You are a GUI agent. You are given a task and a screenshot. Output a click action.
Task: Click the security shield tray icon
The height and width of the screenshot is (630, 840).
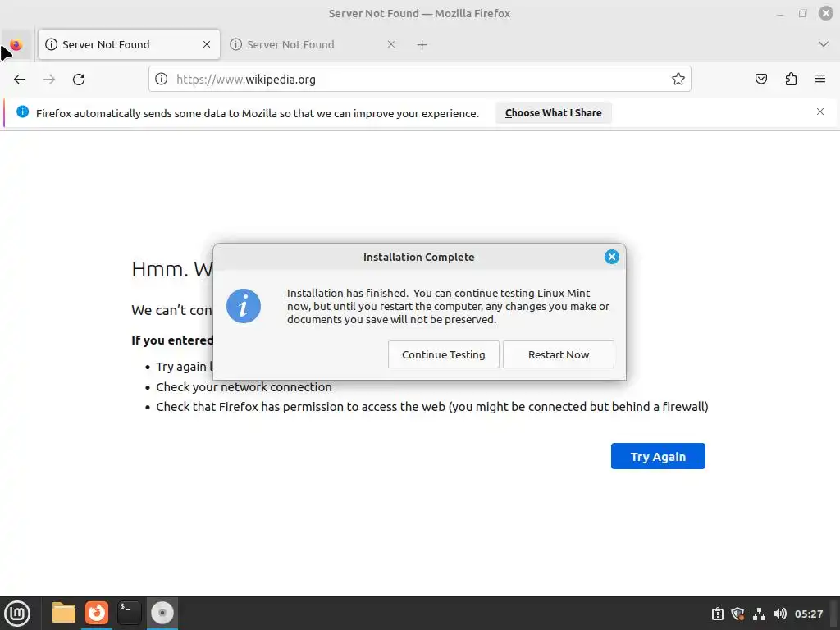point(737,614)
